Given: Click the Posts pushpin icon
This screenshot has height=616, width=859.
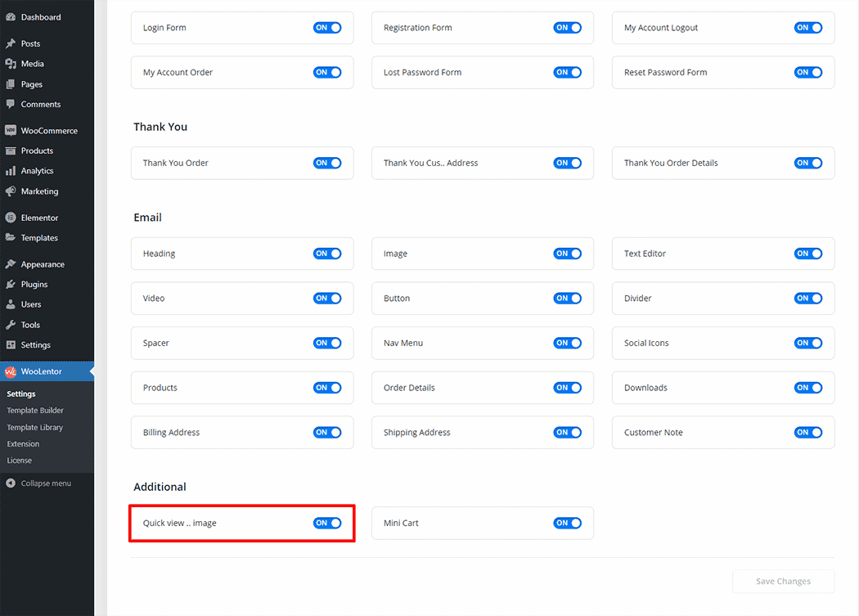Looking at the screenshot, I should [11, 44].
